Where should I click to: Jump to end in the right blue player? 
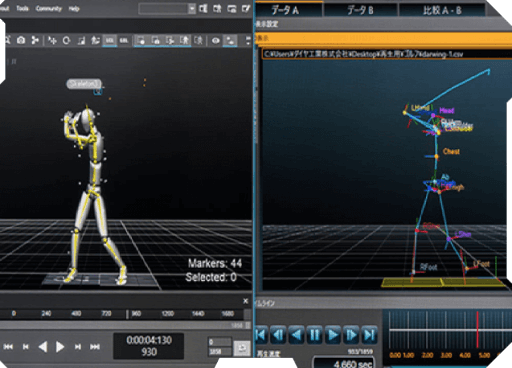tap(369, 335)
